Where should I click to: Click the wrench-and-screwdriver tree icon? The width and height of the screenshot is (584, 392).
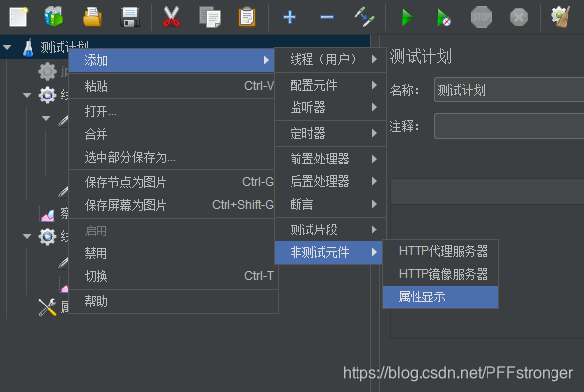point(47,307)
